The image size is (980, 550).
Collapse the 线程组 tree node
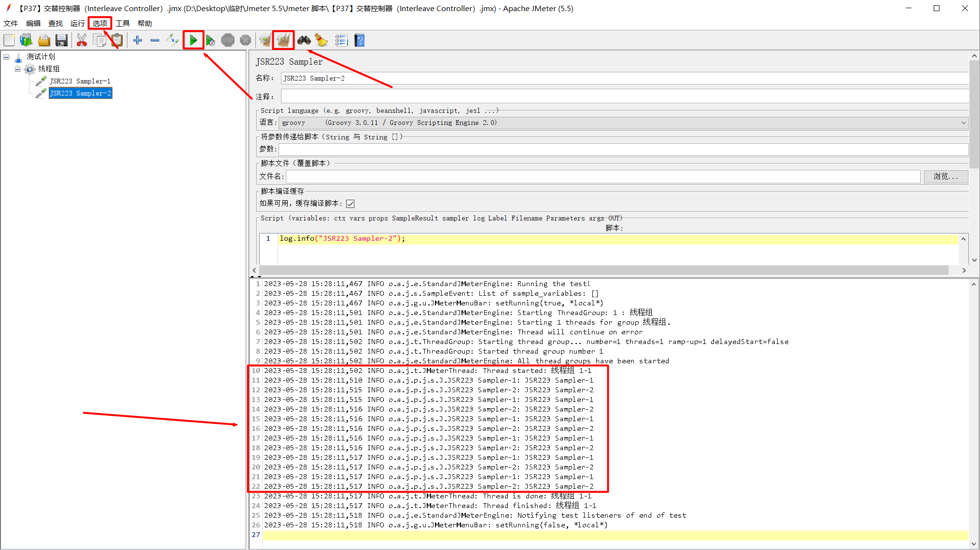pyautogui.click(x=18, y=69)
